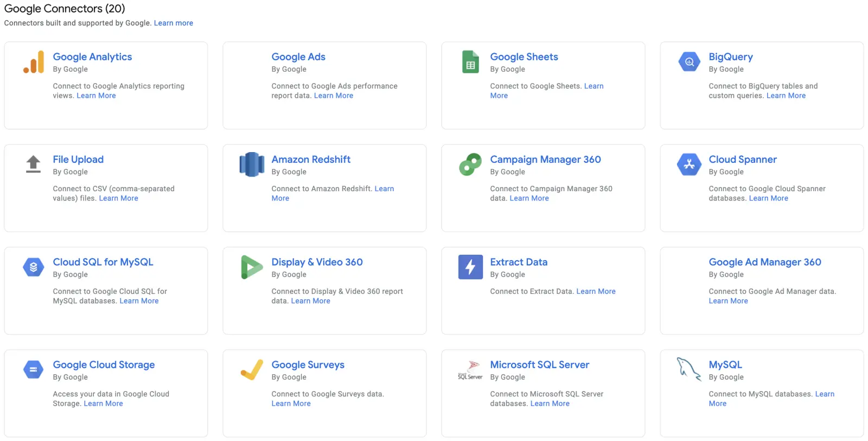Select the BigQuery connector title
Screen dimensions: 868x441
(731, 57)
